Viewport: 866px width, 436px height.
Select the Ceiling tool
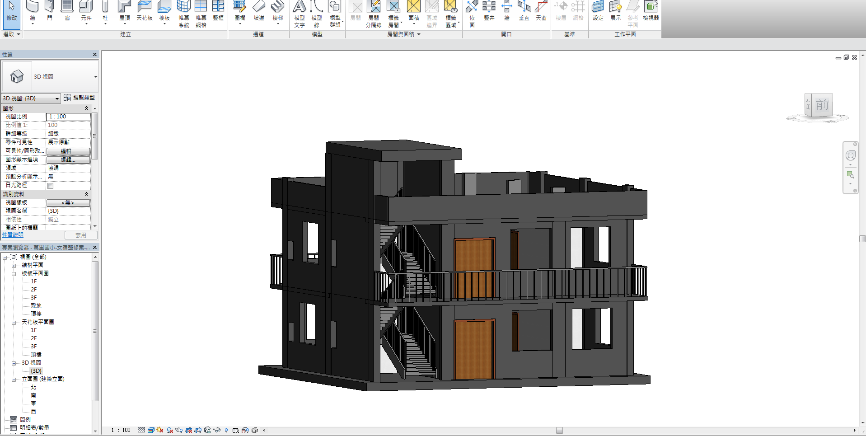tap(144, 11)
